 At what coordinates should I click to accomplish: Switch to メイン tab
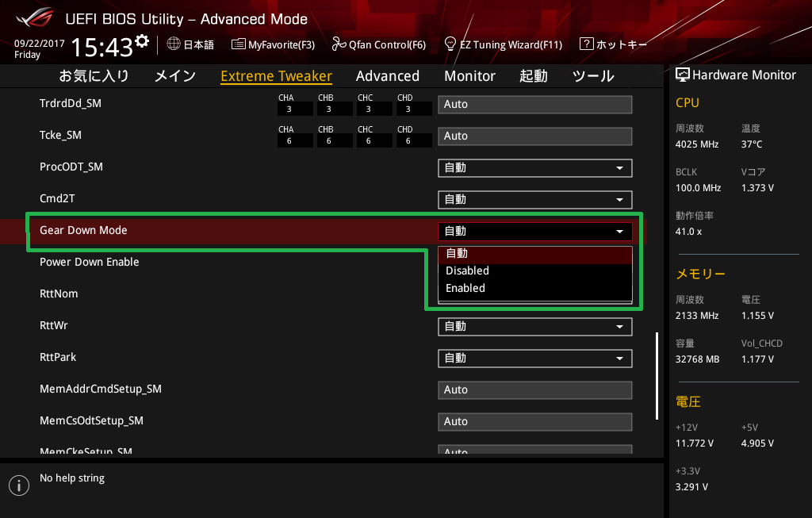(x=175, y=76)
